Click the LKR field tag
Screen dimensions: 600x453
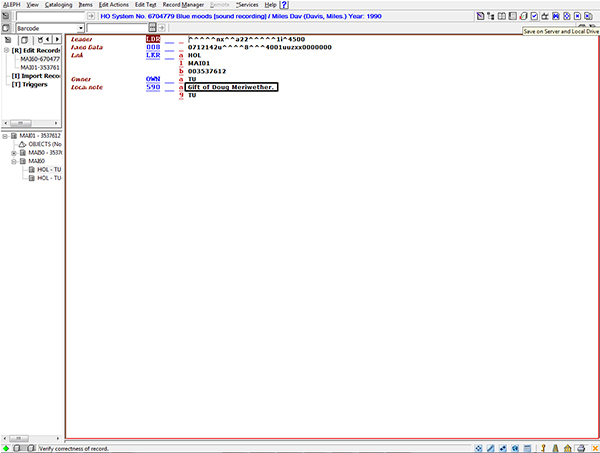coord(152,55)
